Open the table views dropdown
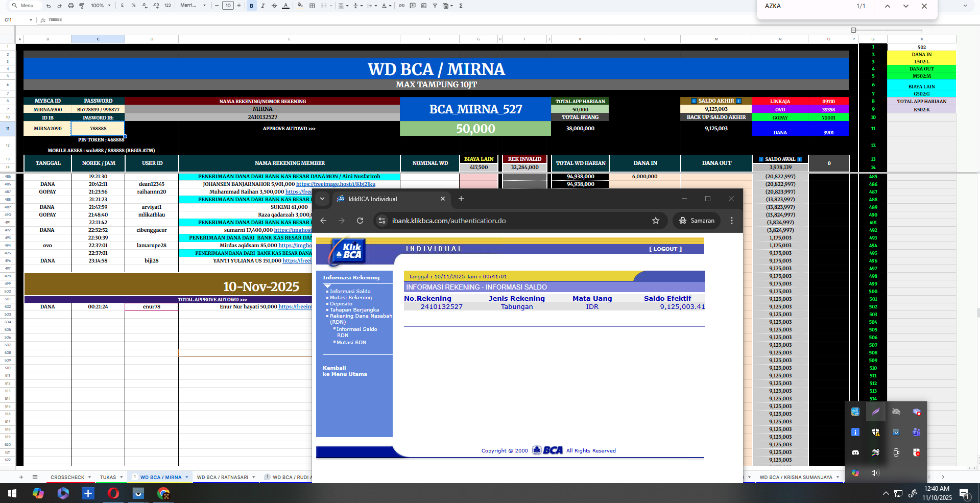The image size is (980, 503). click(x=448, y=6)
